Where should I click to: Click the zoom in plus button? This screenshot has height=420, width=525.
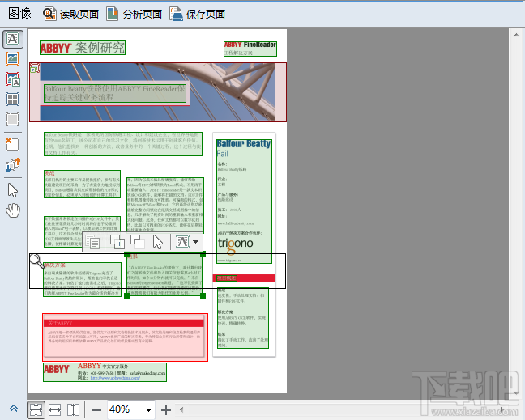[166, 410]
